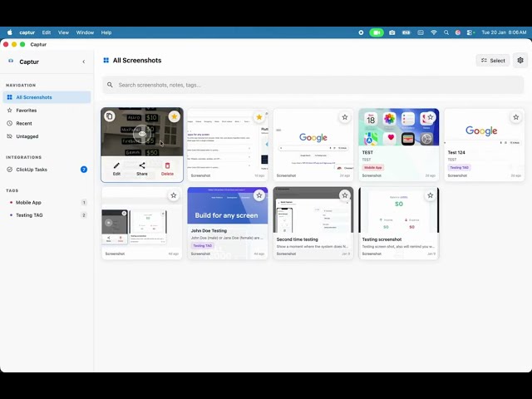Image resolution: width=532 pixels, height=399 pixels.
Task: Go to All Screenshots in navigation
Action: 47,97
